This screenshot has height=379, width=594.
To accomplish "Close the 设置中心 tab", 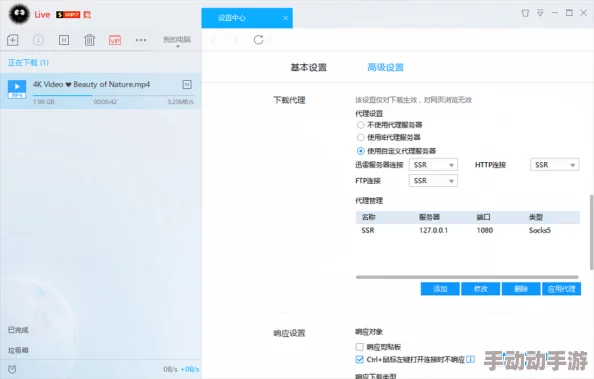I will [285, 18].
